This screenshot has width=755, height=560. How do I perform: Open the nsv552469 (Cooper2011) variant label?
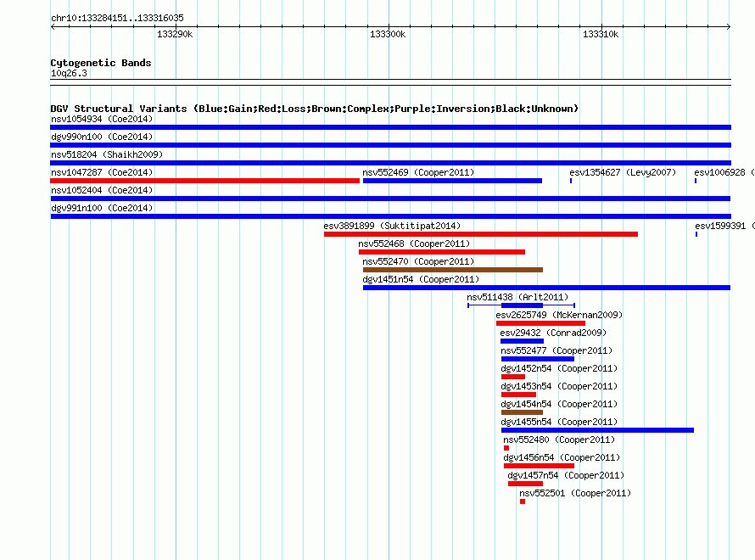point(418,172)
